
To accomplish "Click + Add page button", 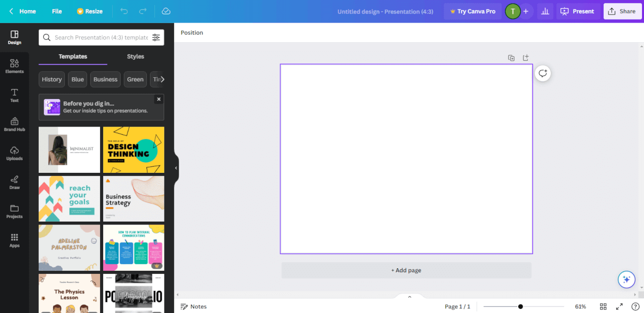I will tap(406, 270).
